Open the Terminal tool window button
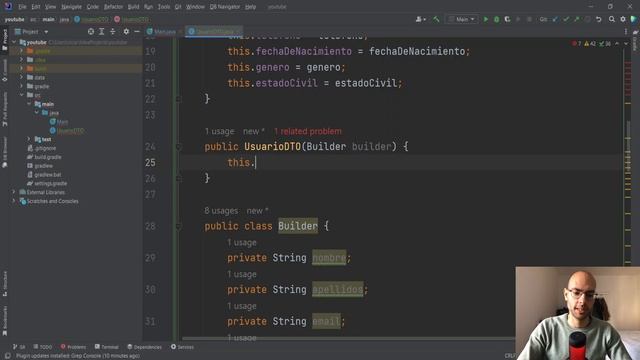The width and height of the screenshot is (640, 360). coord(107,347)
